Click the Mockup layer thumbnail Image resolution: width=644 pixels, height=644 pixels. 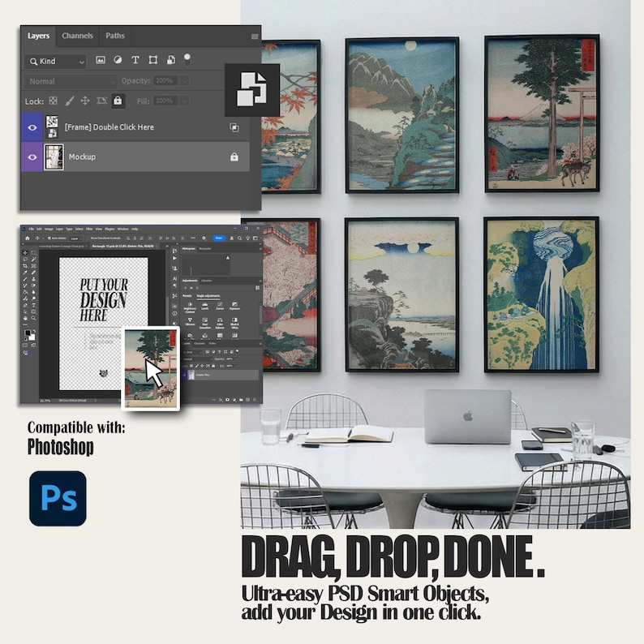[54, 157]
